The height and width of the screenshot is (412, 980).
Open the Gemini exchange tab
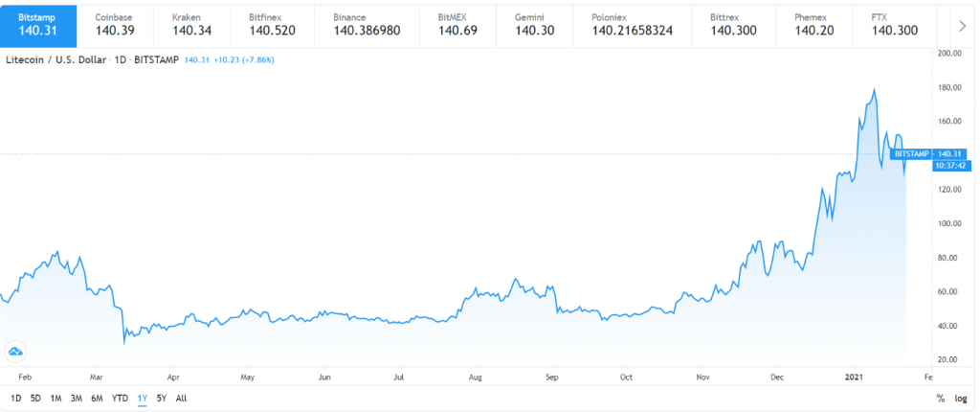(535, 24)
